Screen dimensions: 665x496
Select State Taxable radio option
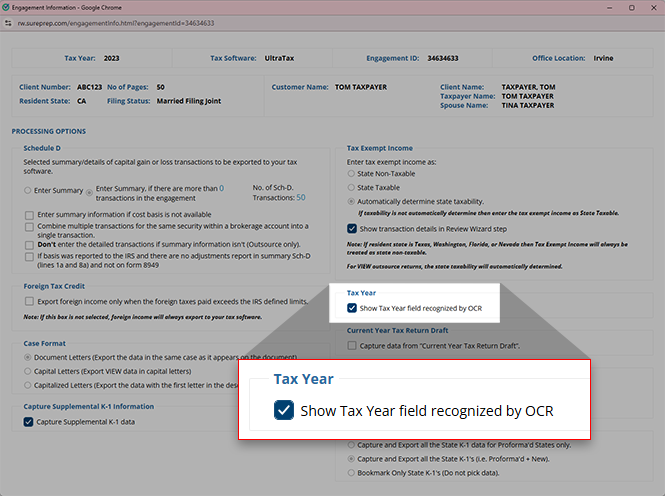pyautogui.click(x=351, y=187)
